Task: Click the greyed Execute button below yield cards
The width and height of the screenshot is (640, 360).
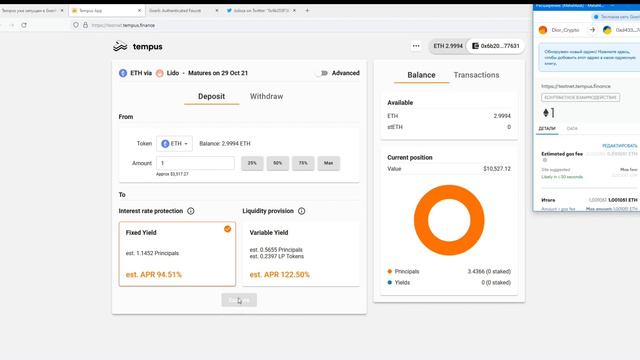Action: 239,300
